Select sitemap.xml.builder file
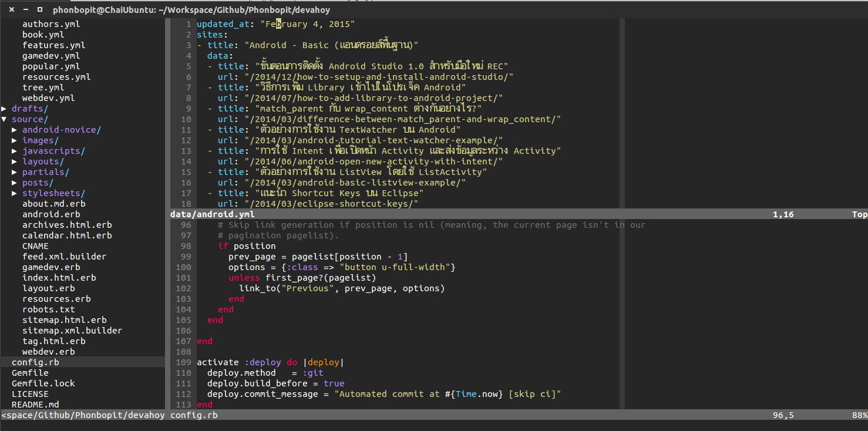 click(72, 331)
